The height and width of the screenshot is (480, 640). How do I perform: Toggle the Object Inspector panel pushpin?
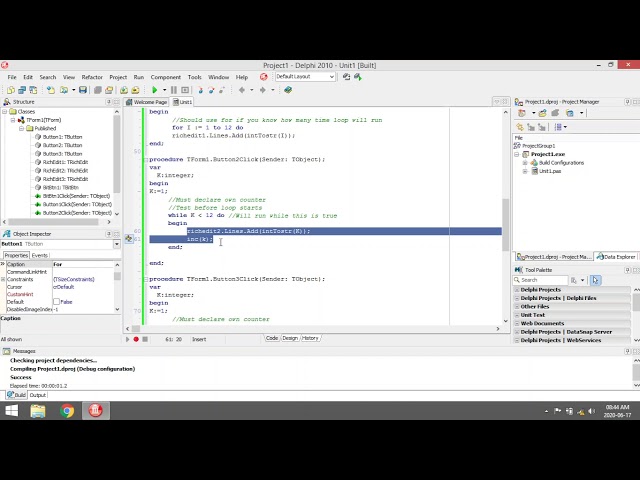109,234
